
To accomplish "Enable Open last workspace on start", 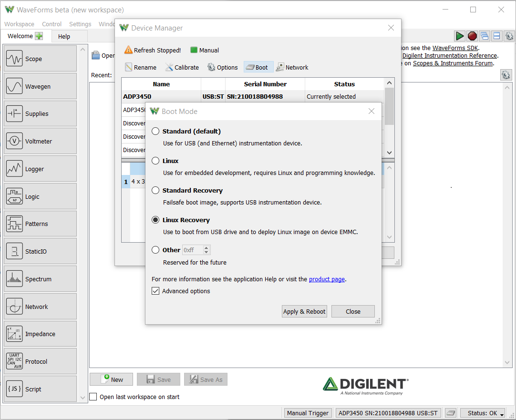I will tap(93, 397).
